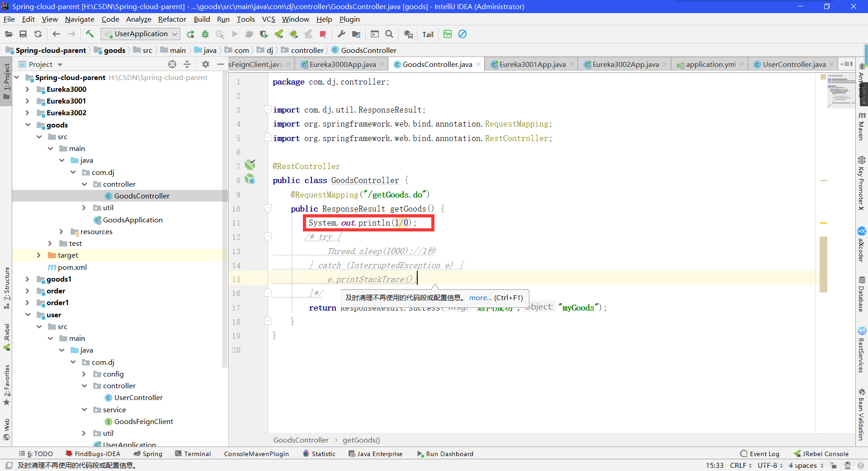
Task: Open the Project view mode dropdown
Action: 60,65
